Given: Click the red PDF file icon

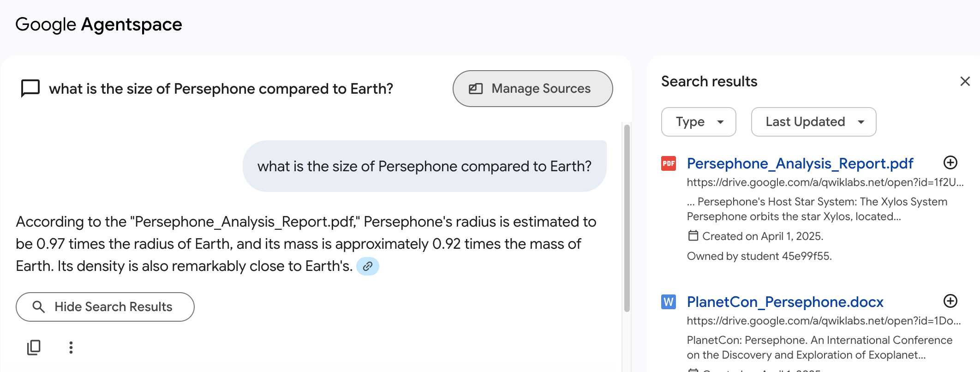Looking at the screenshot, I should (669, 163).
